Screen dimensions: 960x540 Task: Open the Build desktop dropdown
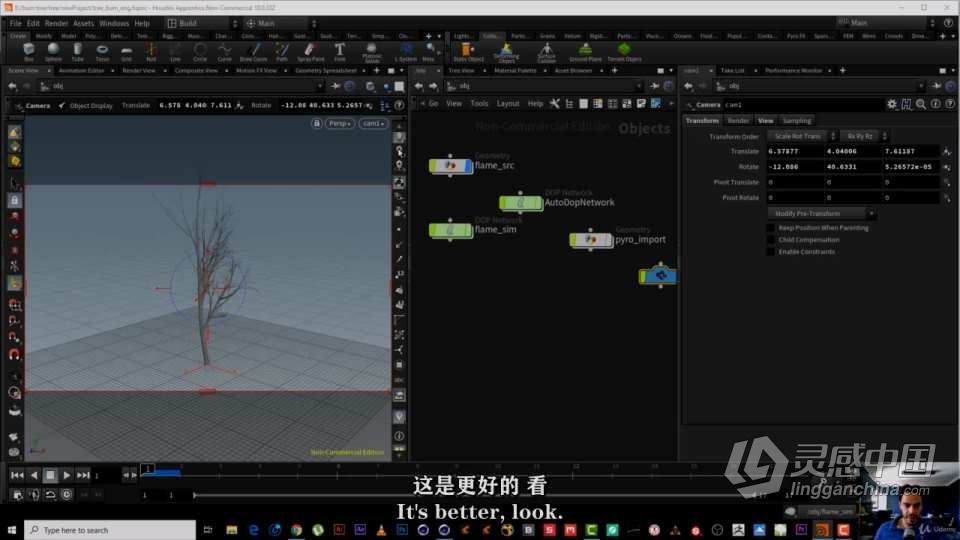pyautogui.click(x=201, y=23)
